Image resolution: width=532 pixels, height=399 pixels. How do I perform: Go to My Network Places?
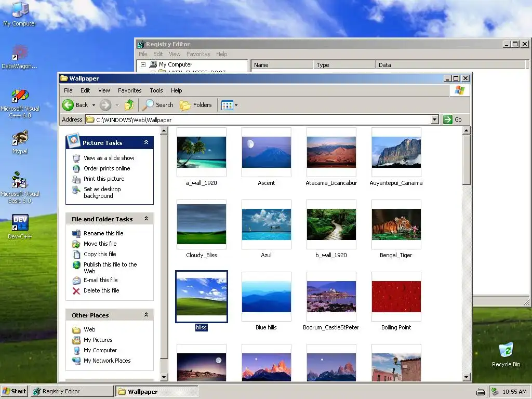[107, 361]
